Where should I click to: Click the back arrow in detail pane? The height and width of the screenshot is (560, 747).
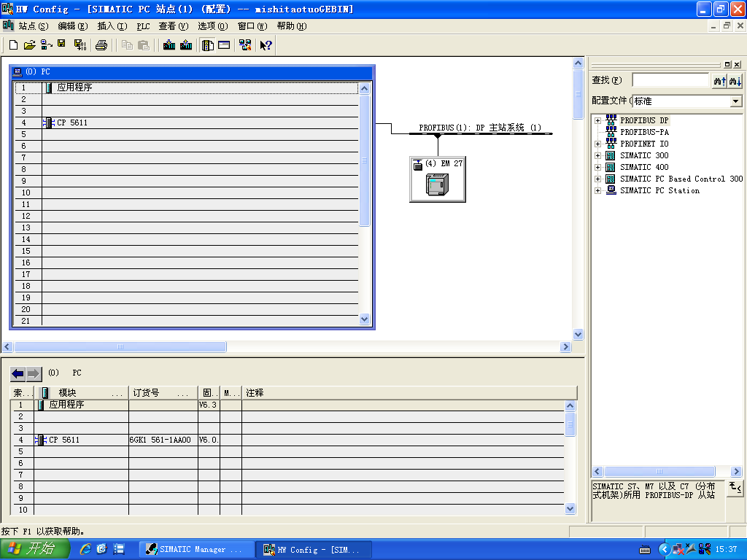[18, 374]
